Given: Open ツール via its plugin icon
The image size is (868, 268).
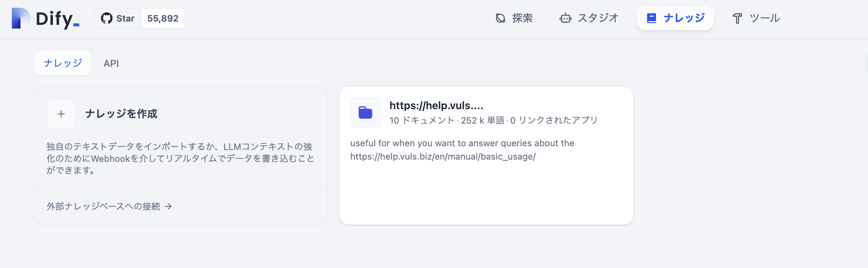Looking at the screenshot, I should click(738, 17).
